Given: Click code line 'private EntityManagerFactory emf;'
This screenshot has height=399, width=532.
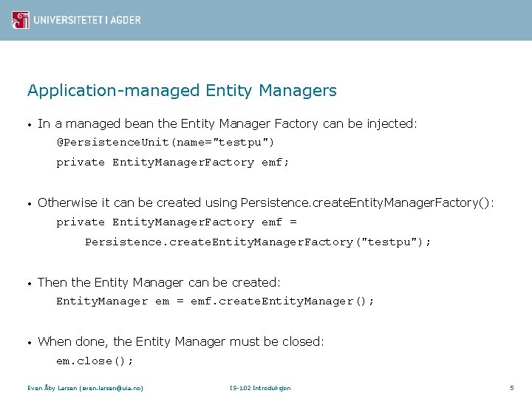Looking at the screenshot, I should [172, 162].
